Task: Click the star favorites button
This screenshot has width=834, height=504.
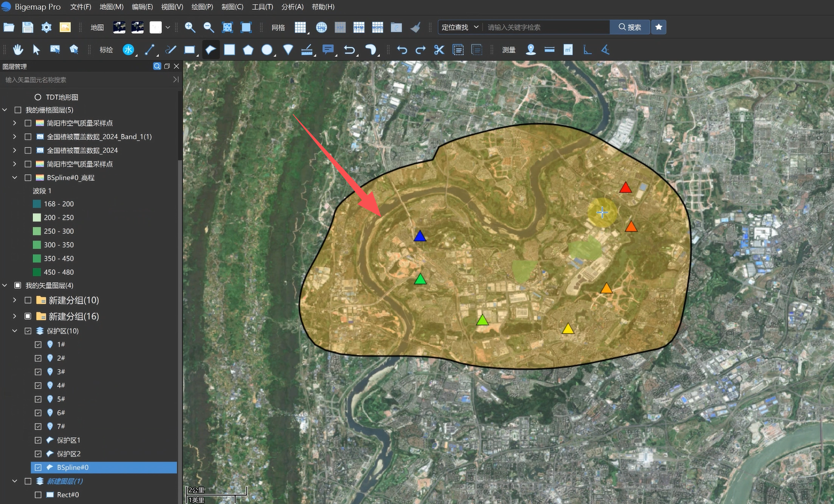Action: click(659, 27)
